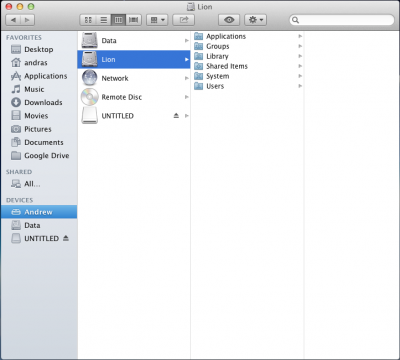400x360 pixels.
Task: Switch to Cover Flow view
Action: coord(134,20)
